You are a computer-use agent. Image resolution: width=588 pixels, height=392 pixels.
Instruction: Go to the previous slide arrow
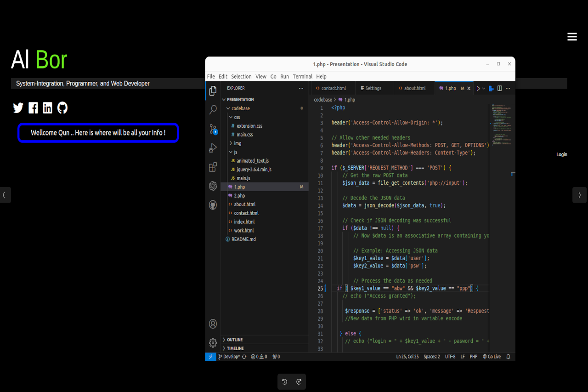[4, 195]
